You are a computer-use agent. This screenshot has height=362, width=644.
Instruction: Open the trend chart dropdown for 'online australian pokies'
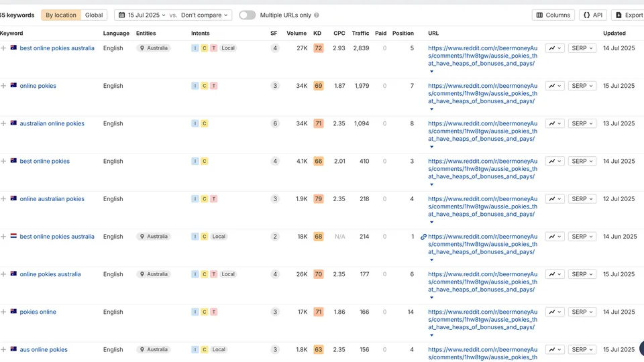coord(555,199)
